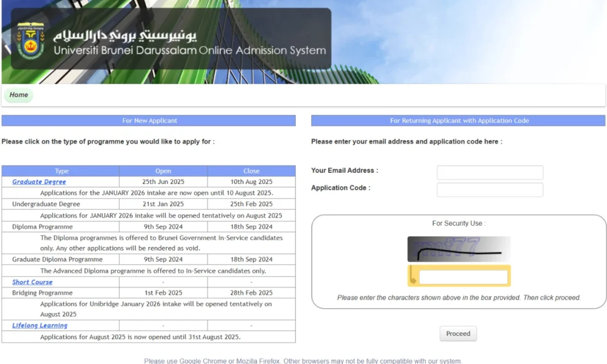Click the 1st Feb 2025 open date
Image resolution: width=607 pixels, height=364 pixels.
[x=163, y=293]
